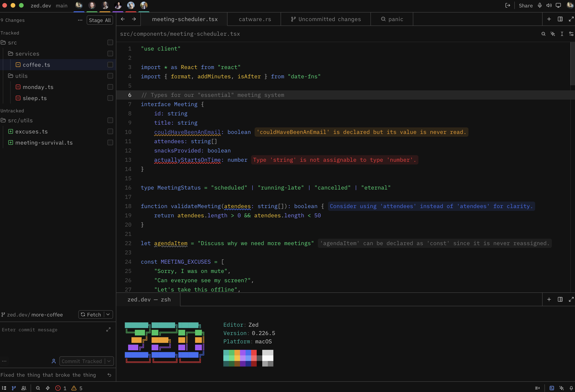Split the editor pane with split icon
Image resolution: width=575 pixels, height=392 pixels.
click(560, 19)
